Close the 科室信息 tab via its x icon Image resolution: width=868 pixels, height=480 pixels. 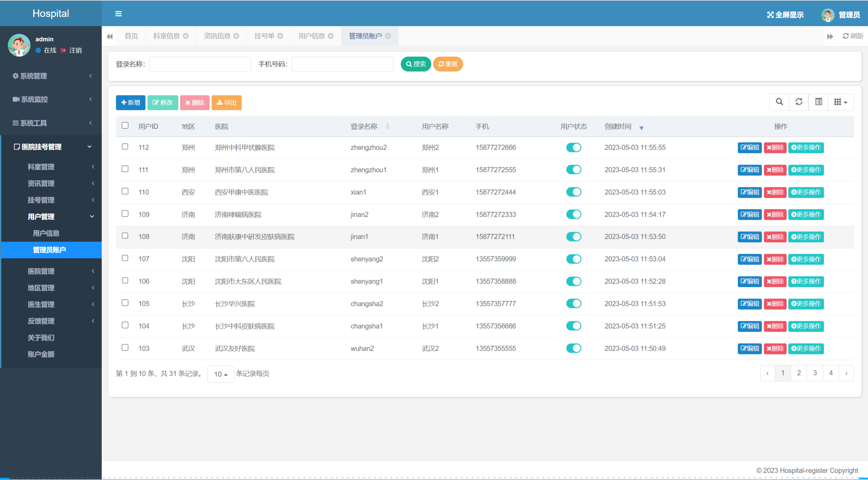point(186,36)
